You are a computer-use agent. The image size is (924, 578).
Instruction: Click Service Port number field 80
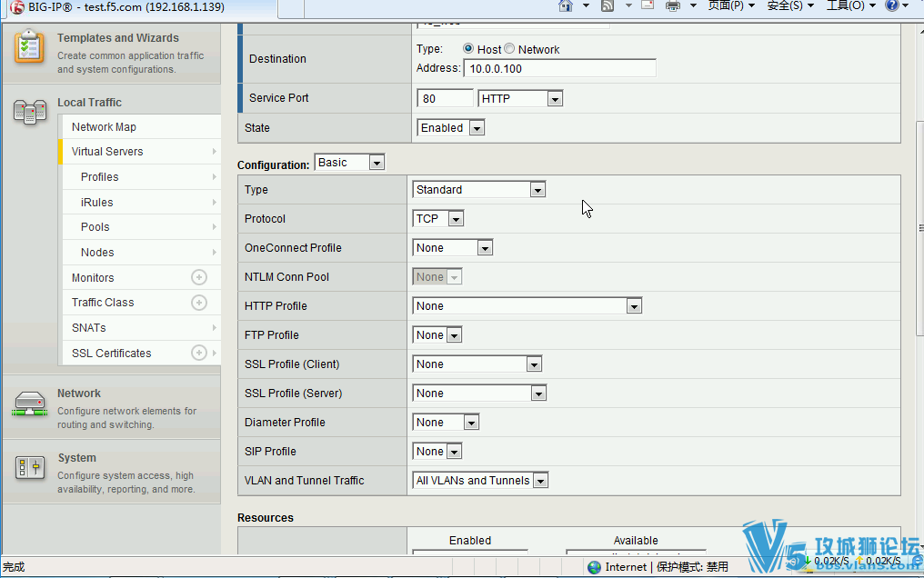[x=445, y=98]
